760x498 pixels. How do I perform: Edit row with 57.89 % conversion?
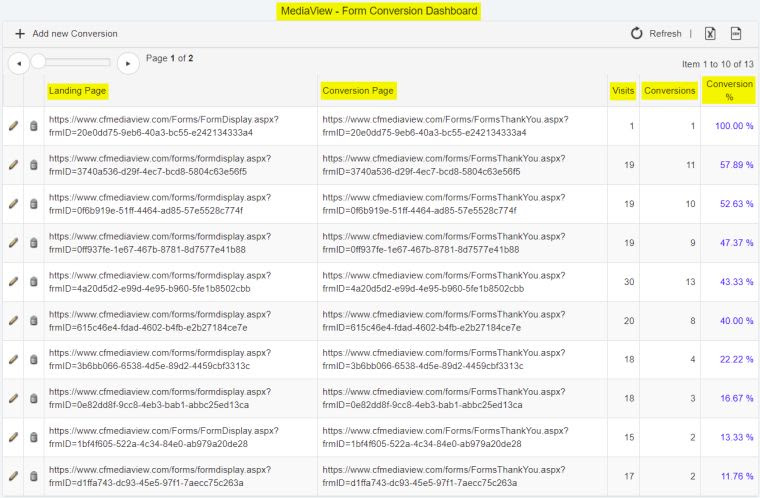click(14, 165)
